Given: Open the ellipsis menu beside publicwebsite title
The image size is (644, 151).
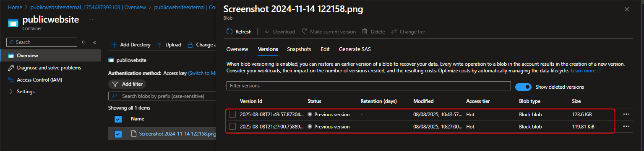Looking at the screenshot, I should coord(91,20).
